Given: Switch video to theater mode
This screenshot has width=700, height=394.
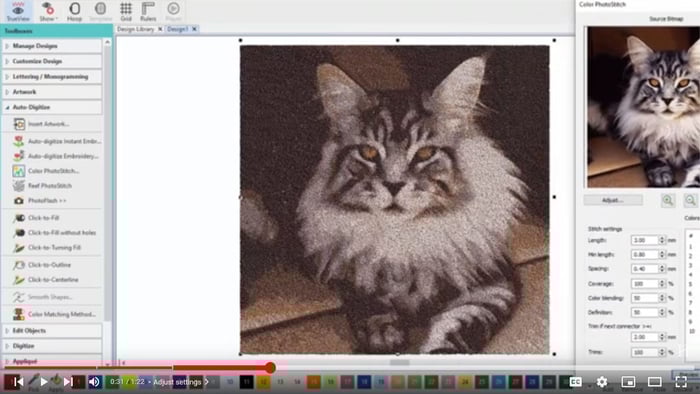Looking at the screenshot, I should [654, 382].
